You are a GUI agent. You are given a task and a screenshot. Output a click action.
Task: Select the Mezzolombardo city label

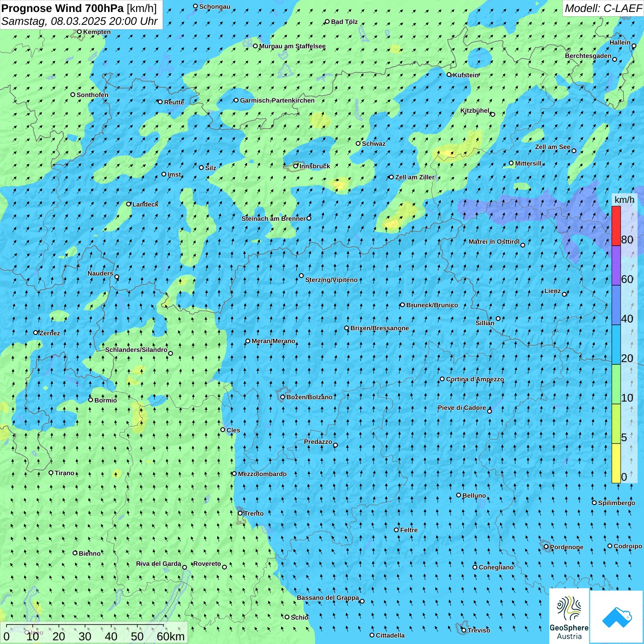click(x=262, y=474)
